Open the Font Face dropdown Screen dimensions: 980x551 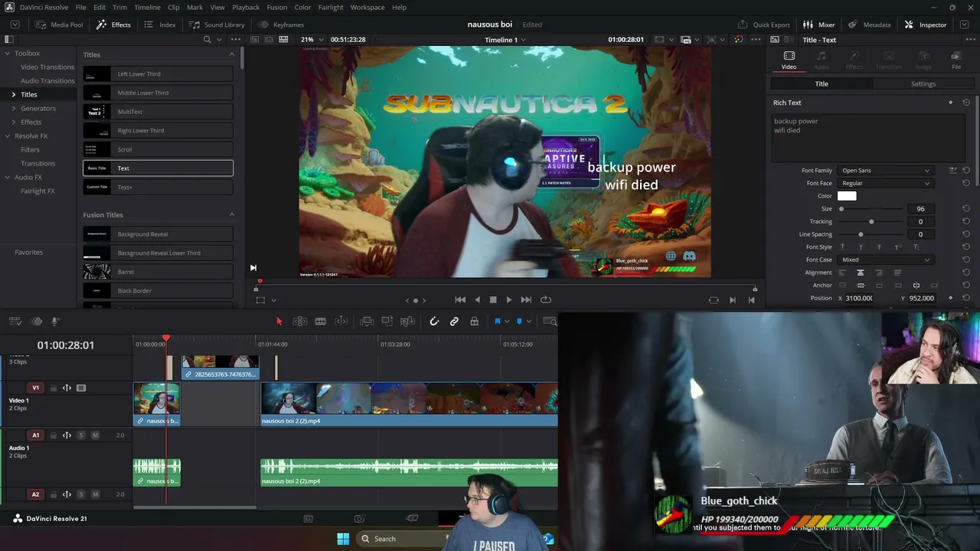point(886,184)
